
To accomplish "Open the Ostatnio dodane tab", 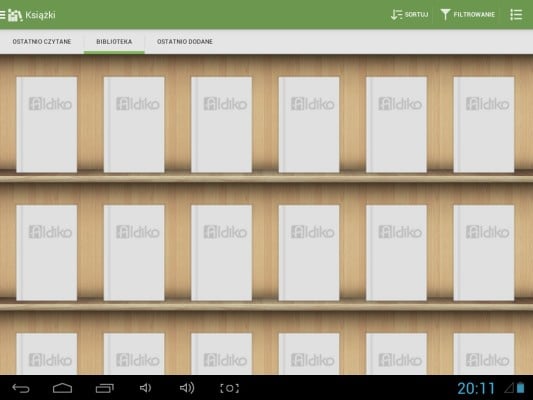I will click(x=185, y=41).
